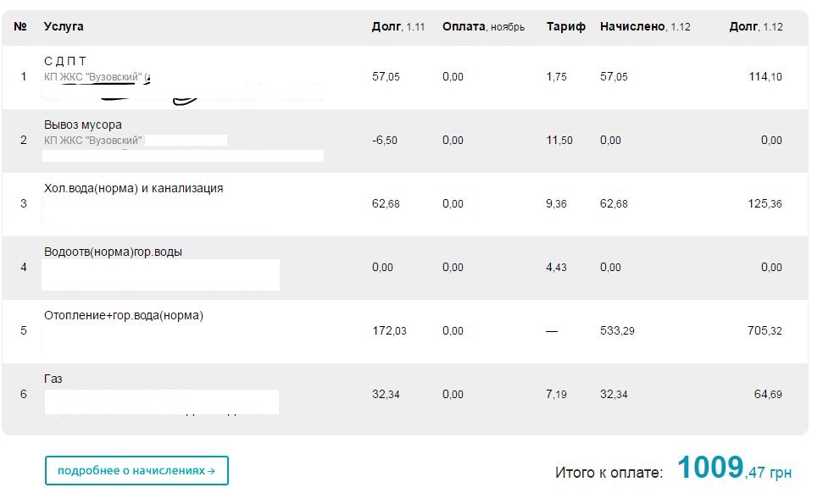Open the подробнее о начислениях button
Screen dimensions: 823x504
pyautogui.click(x=136, y=470)
